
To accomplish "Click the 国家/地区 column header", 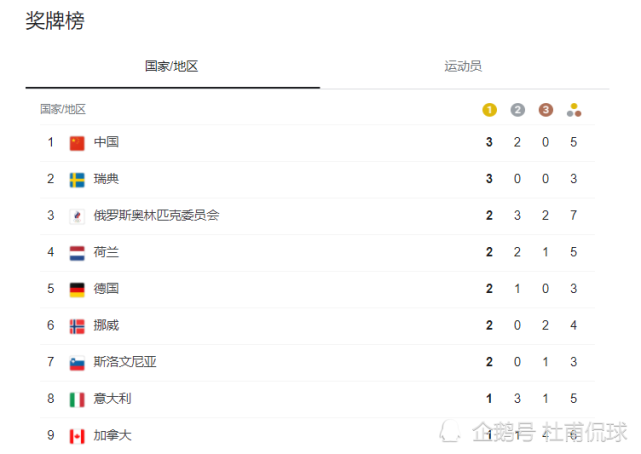I will (x=63, y=110).
